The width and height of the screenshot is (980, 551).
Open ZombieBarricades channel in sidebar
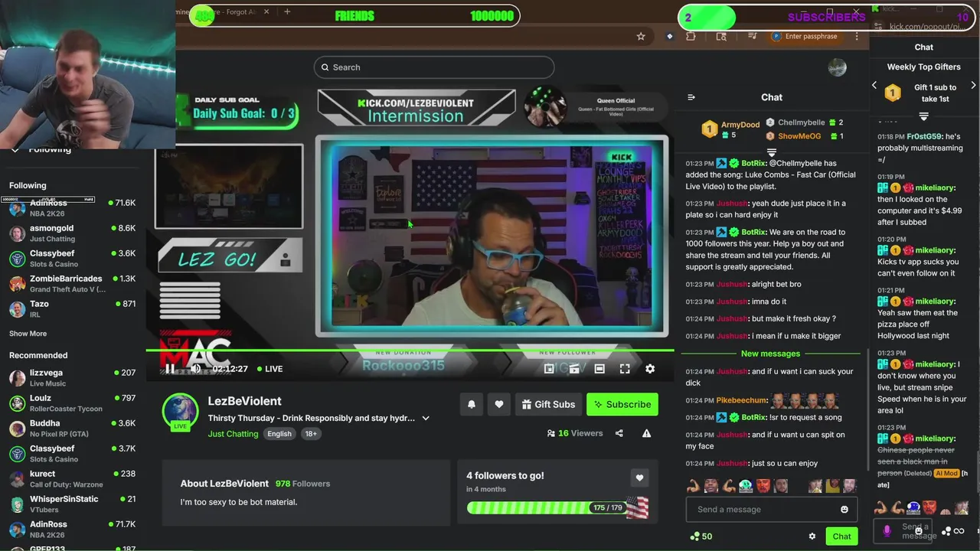pos(73,284)
